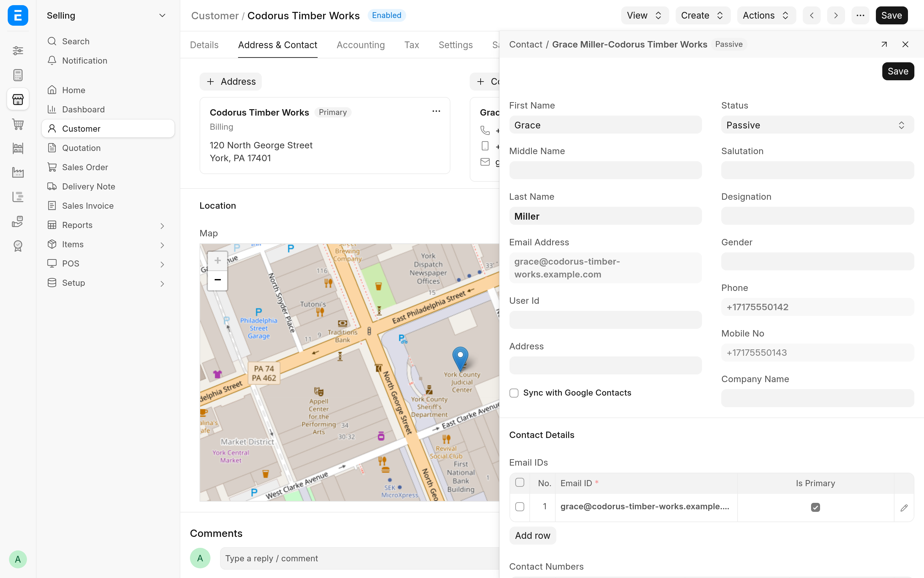Click the Designation input field
Viewport: 924px width, 578px height.
[x=817, y=215]
